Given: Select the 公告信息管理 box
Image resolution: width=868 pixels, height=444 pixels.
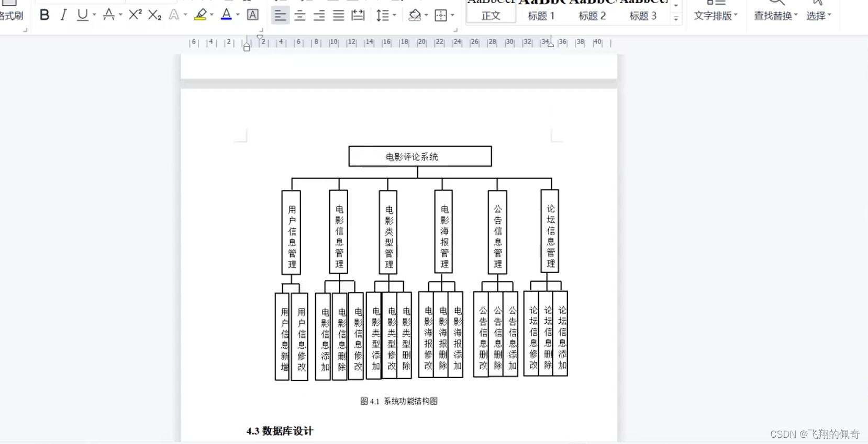Looking at the screenshot, I should coord(497,232).
